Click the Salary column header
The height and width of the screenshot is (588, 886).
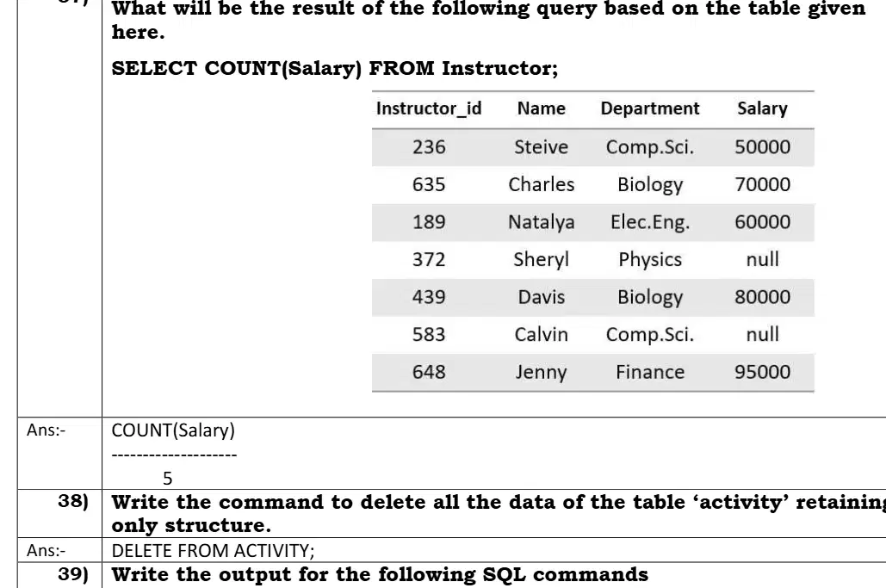[762, 108]
